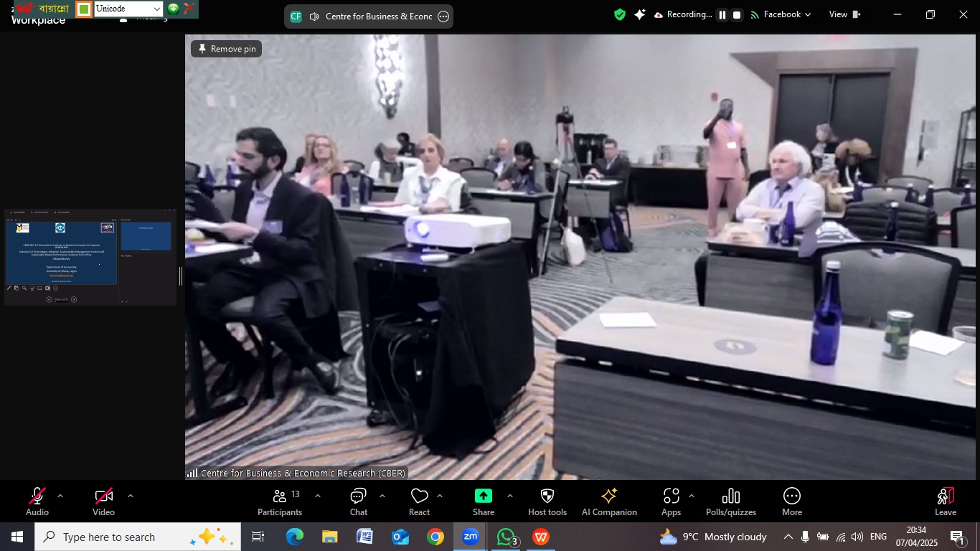Screen dimensions: 980x551
Task: Click the panel resize divider handle
Action: point(181,275)
